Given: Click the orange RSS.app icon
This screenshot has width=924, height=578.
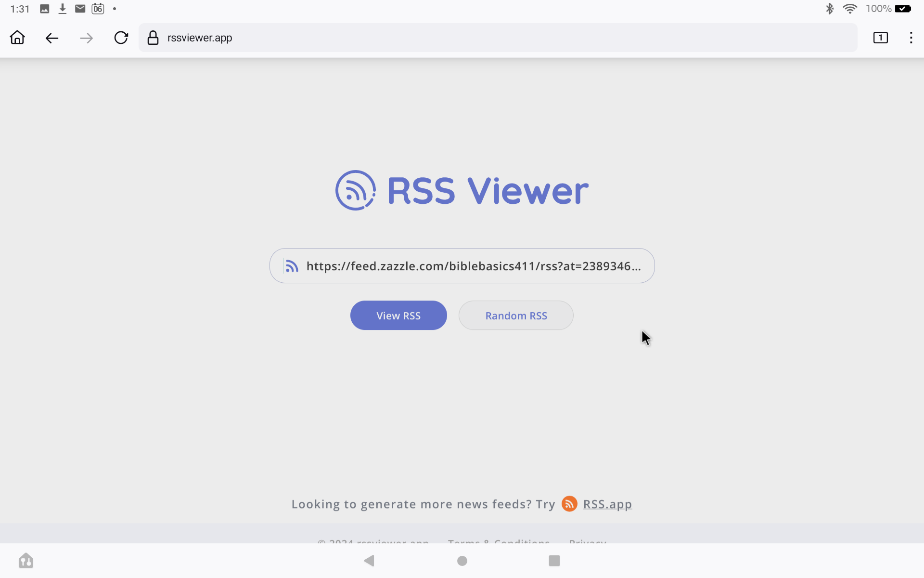Looking at the screenshot, I should 569,504.
